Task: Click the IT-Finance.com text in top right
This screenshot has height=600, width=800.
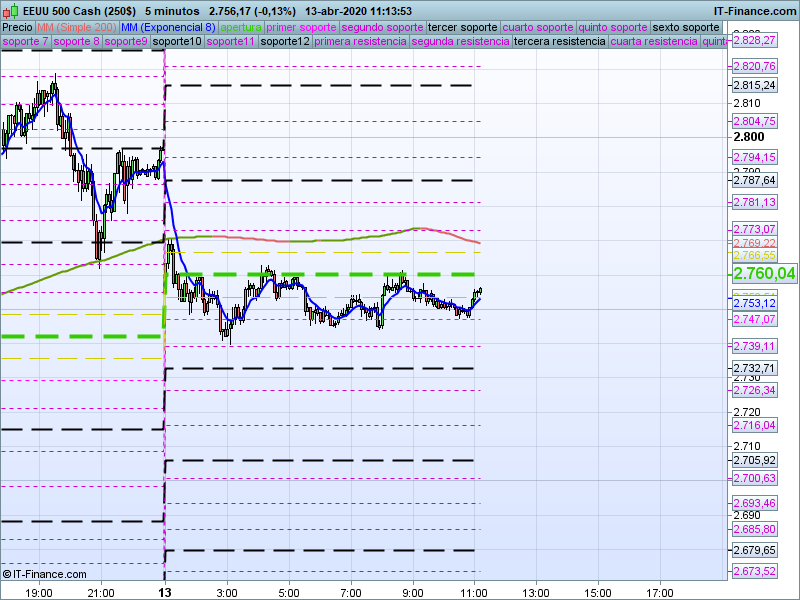Action: pyautogui.click(x=755, y=10)
